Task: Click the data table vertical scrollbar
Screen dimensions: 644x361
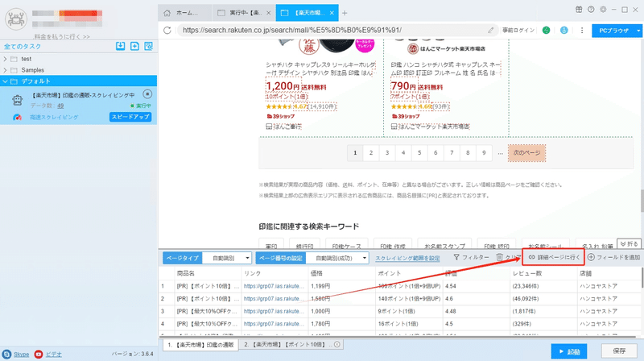Action: pyautogui.click(x=642, y=278)
